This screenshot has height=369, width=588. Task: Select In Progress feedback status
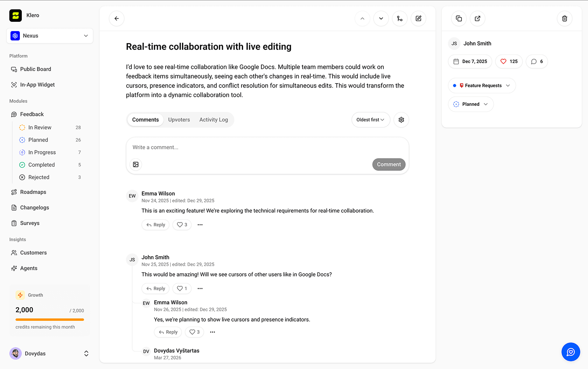pyautogui.click(x=50, y=152)
